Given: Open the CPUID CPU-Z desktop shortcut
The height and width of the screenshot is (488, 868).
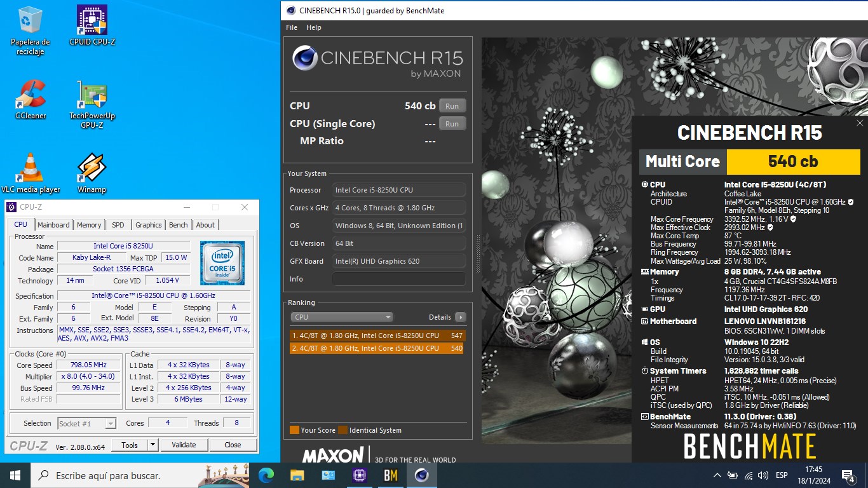Looking at the screenshot, I should pos(92,25).
